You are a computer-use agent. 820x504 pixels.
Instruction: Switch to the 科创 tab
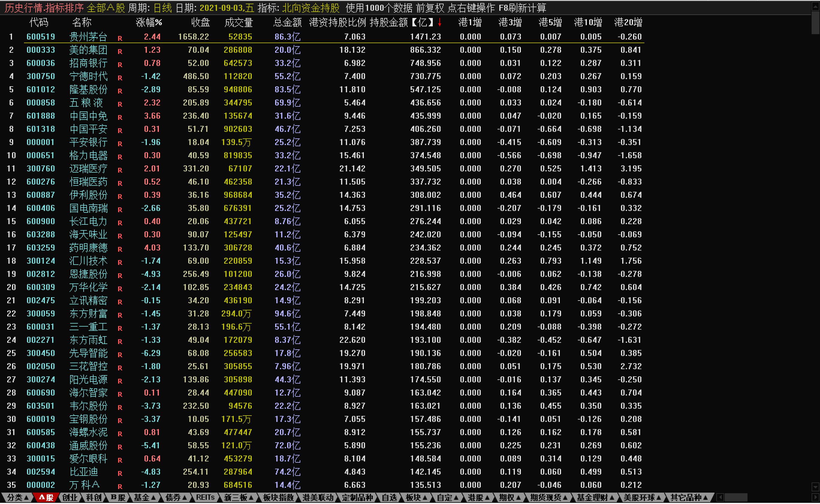coord(94,497)
